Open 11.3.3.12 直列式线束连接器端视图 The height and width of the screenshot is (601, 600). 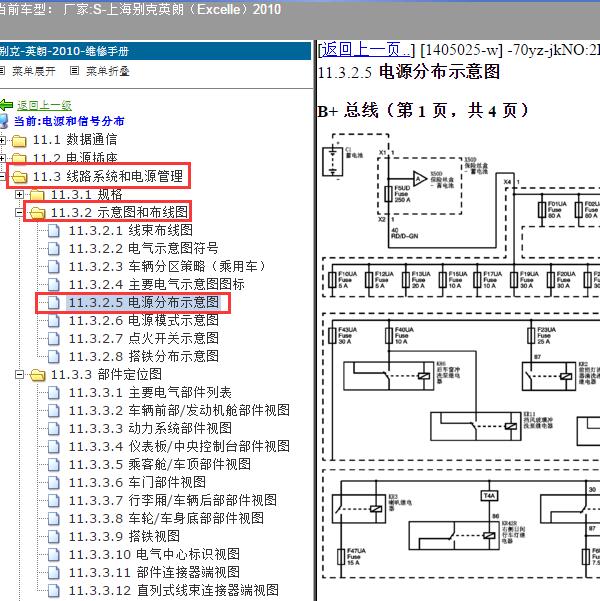coord(174,591)
